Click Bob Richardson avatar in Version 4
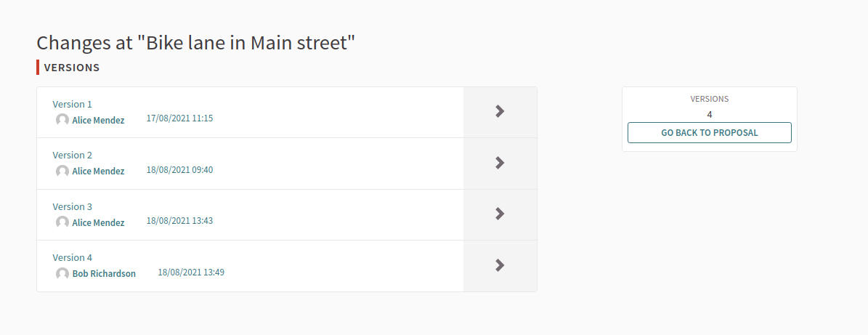Viewport: 868px width, 335px height. [x=62, y=273]
